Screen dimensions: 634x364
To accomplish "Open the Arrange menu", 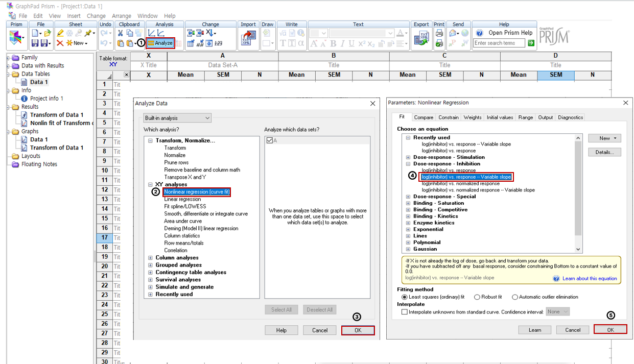I will pyautogui.click(x=122, y=16).
